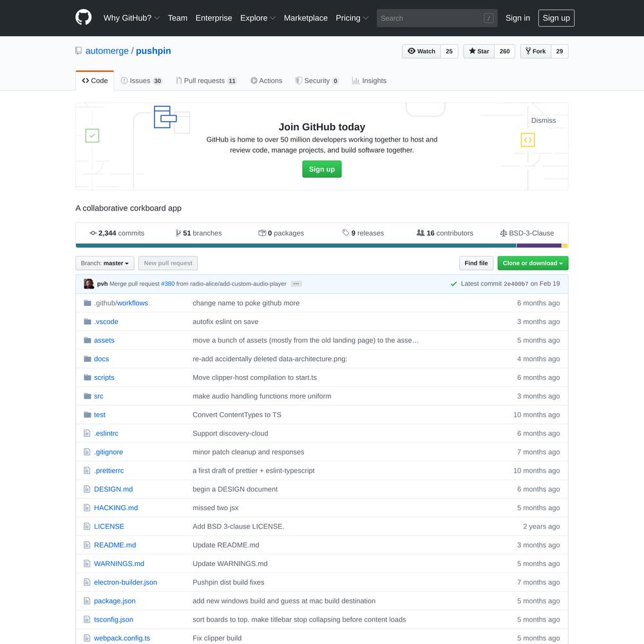Image resolution: width=644 pixels, height=644 pixels.
Task: Switch to the Actions tab
Action: [x=267, y=80]
